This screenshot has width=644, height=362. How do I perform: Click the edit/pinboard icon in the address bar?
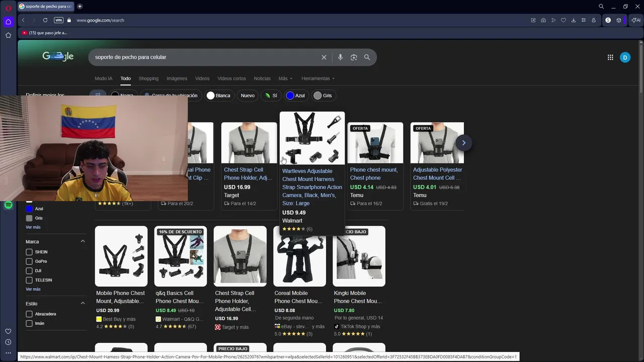533,20
